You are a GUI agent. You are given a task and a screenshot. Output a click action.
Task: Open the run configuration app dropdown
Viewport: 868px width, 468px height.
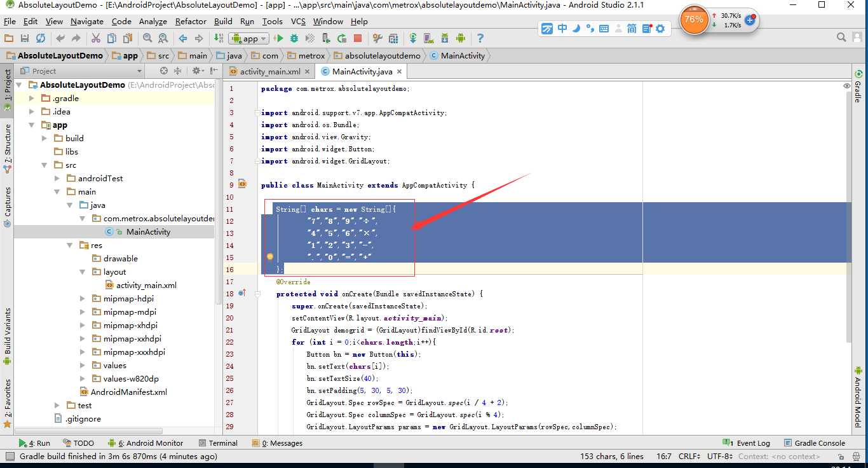click(249, 39)
